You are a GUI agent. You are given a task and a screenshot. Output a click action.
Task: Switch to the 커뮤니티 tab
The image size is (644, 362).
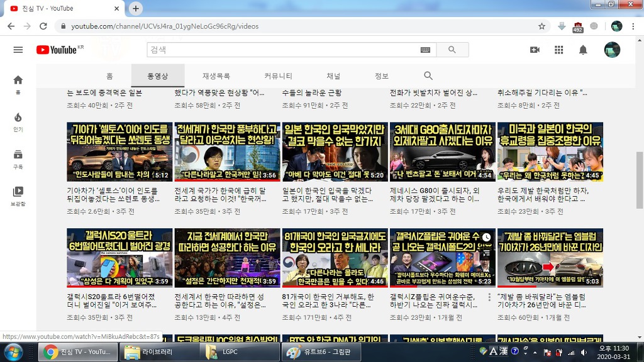[278, 76]
